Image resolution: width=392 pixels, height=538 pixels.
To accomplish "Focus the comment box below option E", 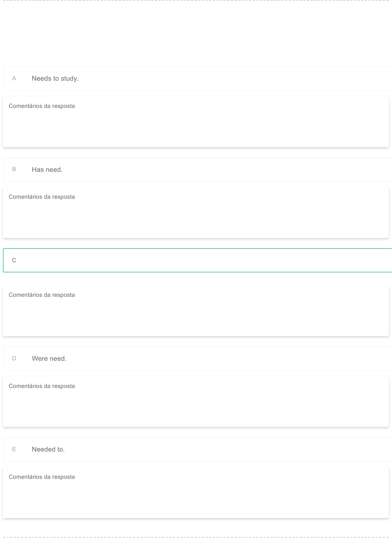I will coord(196,498).
